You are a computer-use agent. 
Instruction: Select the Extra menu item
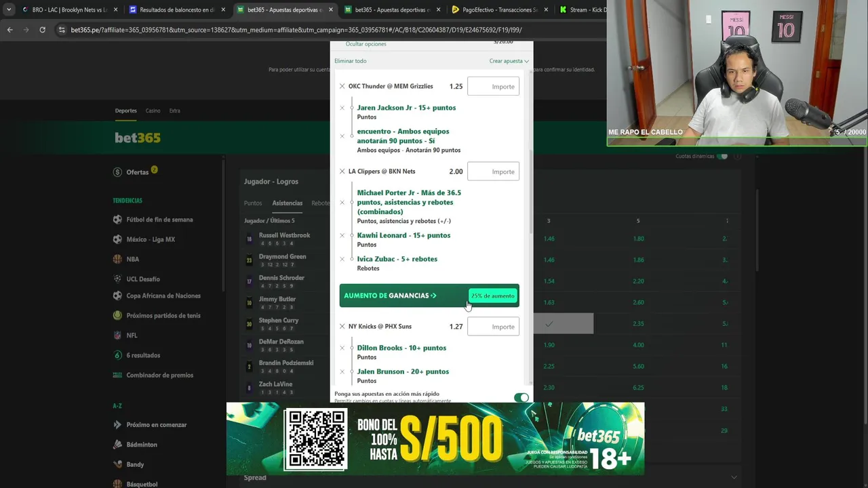coord(174,110)
